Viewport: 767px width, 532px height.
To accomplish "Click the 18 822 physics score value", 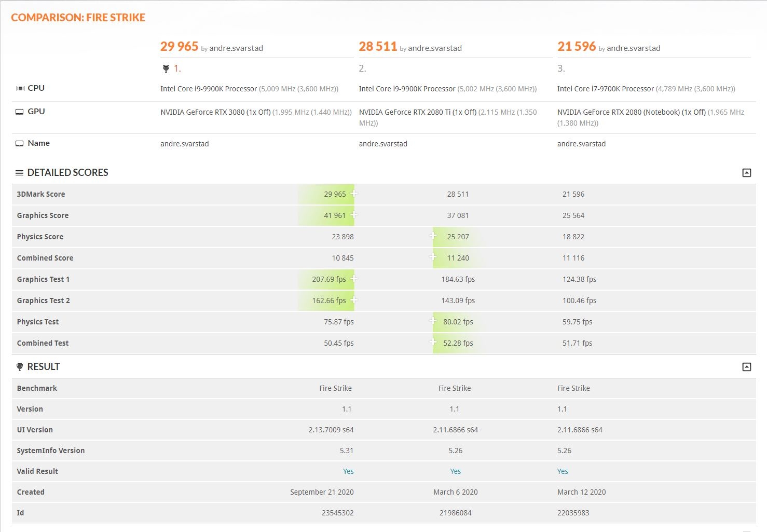I will 573,237.
